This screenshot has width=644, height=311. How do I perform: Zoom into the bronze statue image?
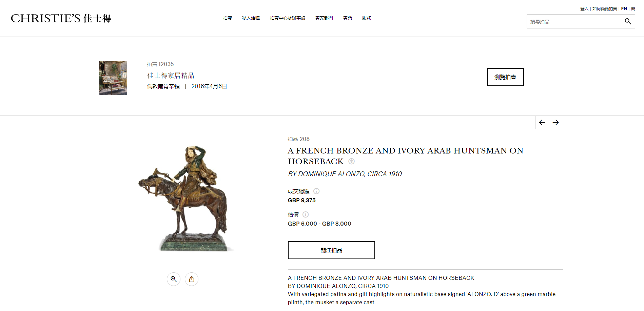click(174, 279)
